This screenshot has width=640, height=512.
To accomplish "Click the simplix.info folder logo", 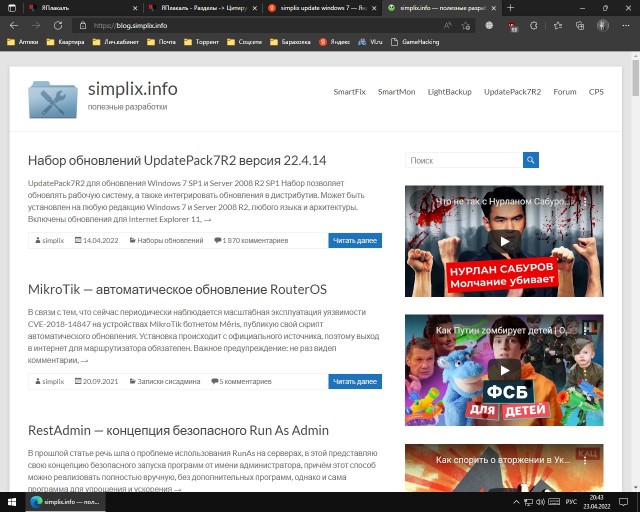I will (53, 100).
